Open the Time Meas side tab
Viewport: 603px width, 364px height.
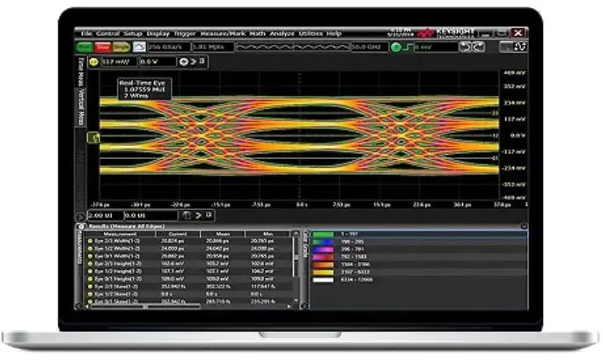(x=81, y=71)
